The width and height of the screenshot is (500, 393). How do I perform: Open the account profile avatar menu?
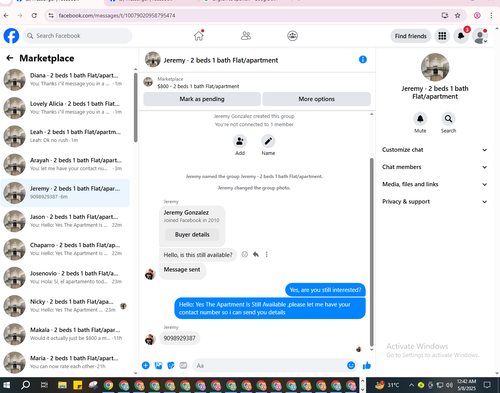pyautogui.click(x=480, y=36)
